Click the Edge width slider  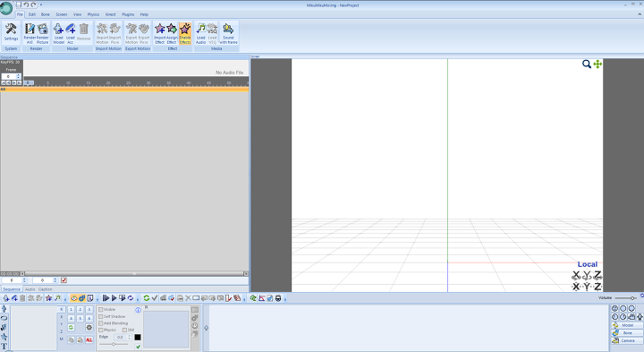(114, 344)
